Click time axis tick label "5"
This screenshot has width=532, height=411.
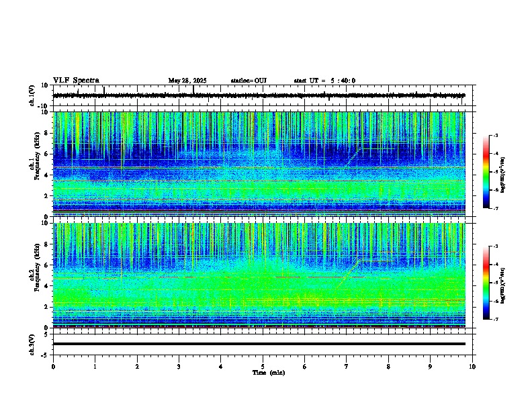pos(263,367)
